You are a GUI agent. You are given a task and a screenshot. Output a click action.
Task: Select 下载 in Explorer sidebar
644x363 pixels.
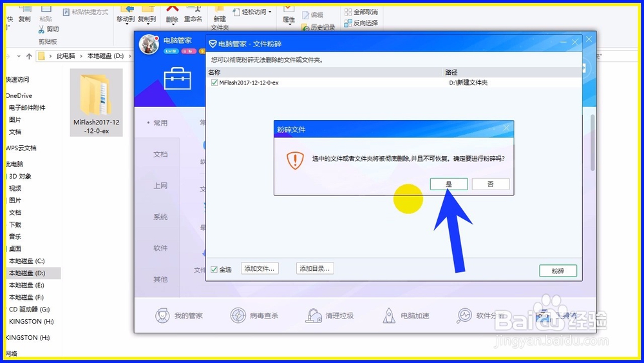pos(15,224)
